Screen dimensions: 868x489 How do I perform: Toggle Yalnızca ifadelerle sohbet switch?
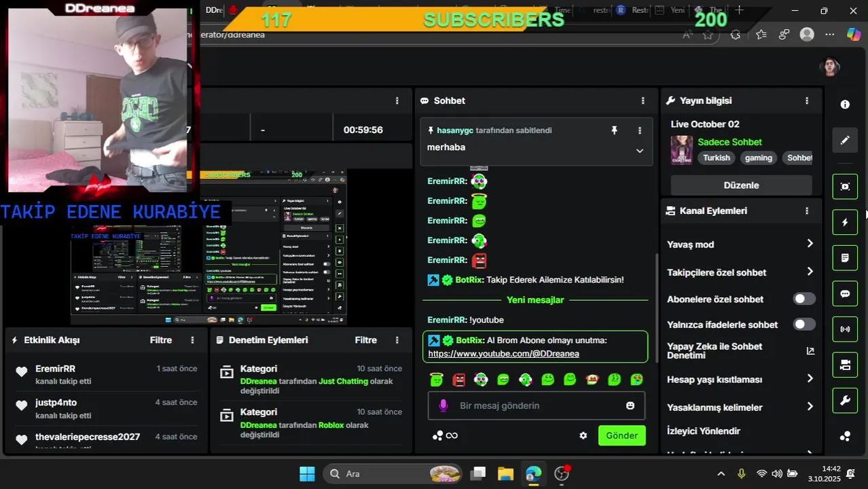(804, 324)
